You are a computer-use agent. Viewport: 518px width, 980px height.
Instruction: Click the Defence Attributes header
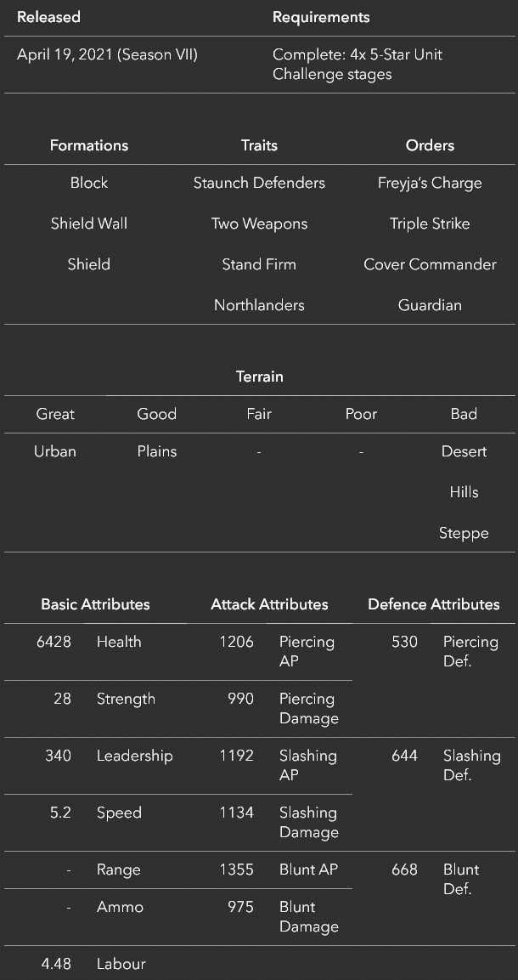tap(434, 604)
